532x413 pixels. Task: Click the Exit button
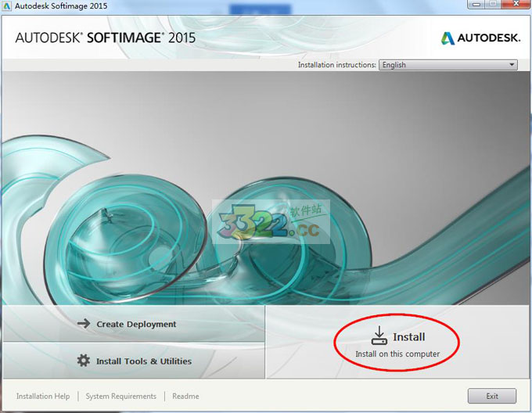pyautogui.click(x=492, y=396)
